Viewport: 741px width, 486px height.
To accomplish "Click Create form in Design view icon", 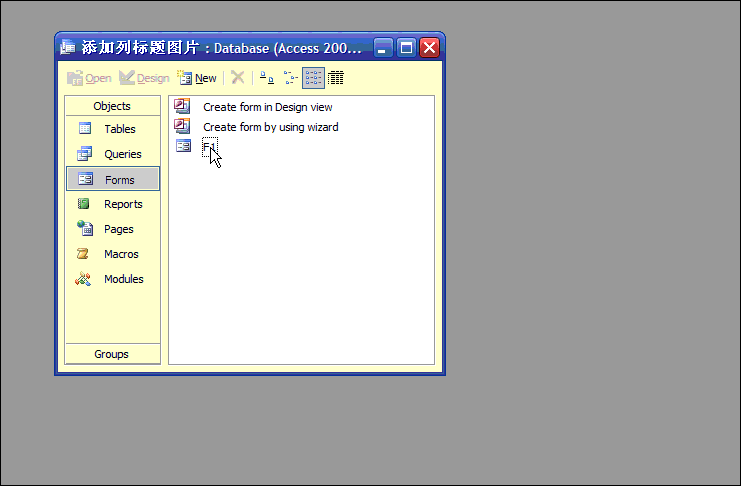I will point(182,106).
